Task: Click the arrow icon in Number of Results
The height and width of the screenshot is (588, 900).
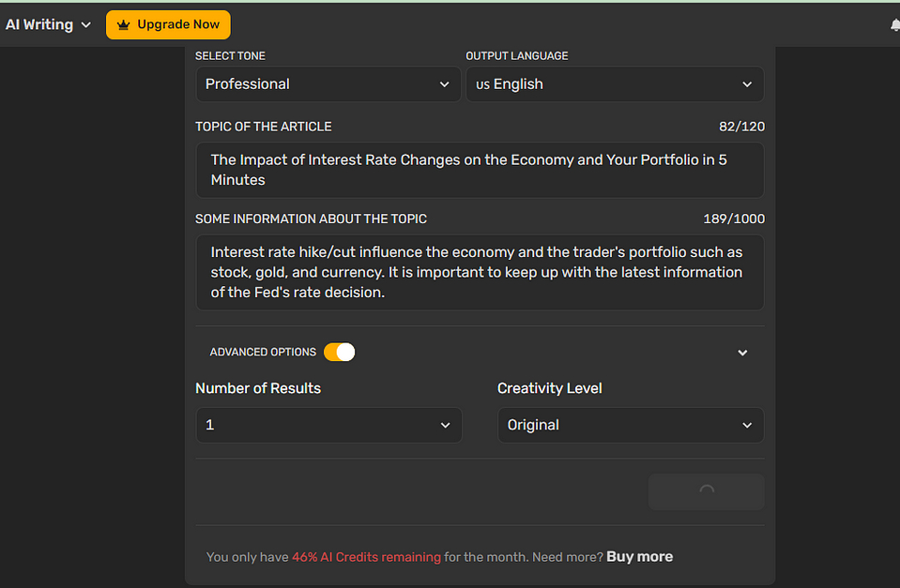Action: tap(445, 426)
